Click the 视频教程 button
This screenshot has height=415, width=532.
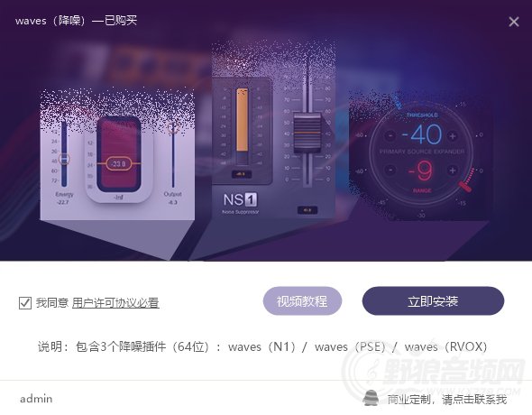pos(302,301)
